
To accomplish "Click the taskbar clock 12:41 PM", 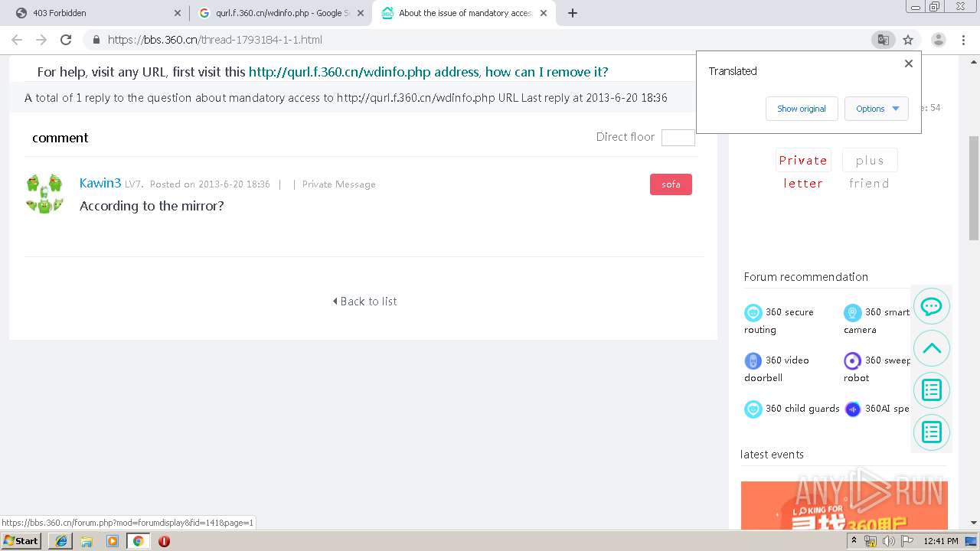I will coord(941,541).
